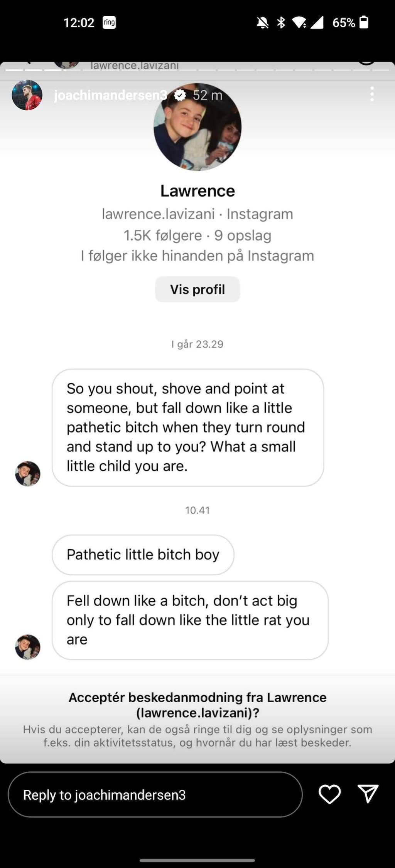Viewport: 395px width, 868px height.
Task: Like the story with the heart icon
Action: (x=329, y=794)
